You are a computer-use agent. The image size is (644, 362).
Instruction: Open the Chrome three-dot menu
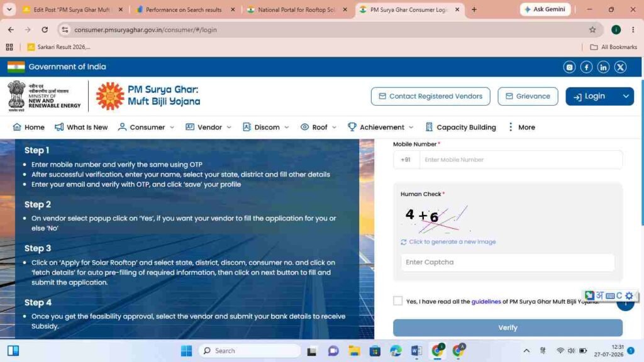pos(633,30)
